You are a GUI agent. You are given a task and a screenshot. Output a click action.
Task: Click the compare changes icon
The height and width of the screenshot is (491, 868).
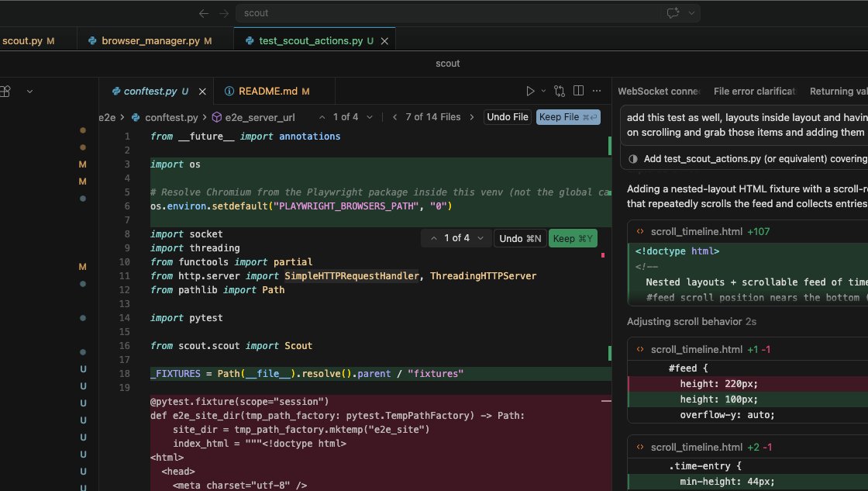560,91
